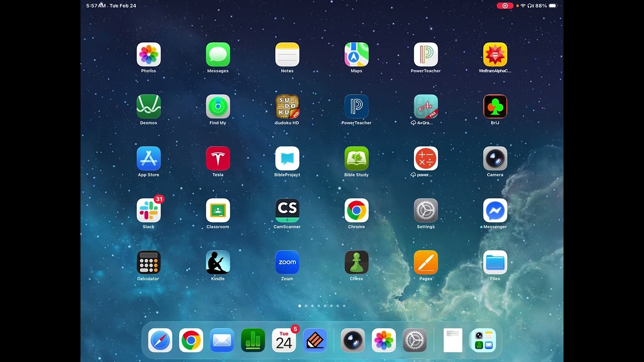644x362 pixels.
Task: Tap the headphones status icon
Action: coord(530,6)
